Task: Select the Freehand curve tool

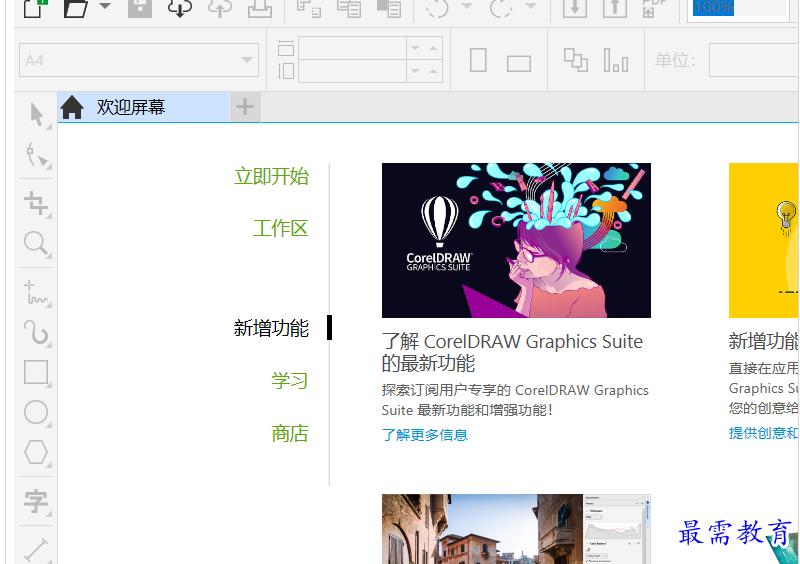Action: tap(36, 293)
